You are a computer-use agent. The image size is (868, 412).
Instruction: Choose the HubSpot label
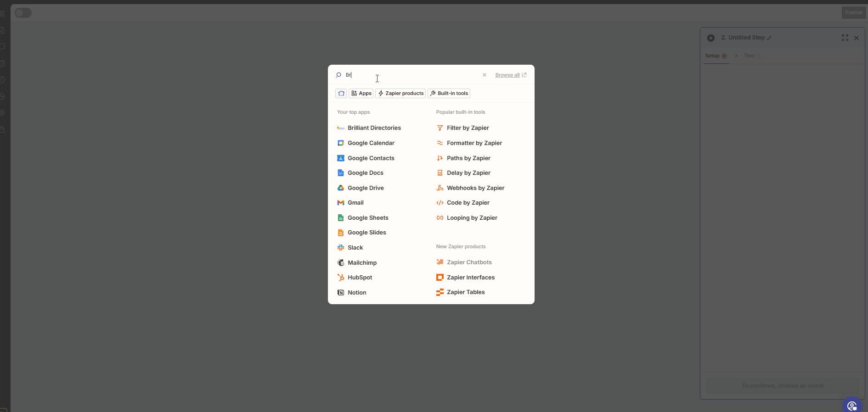point(360,278)
